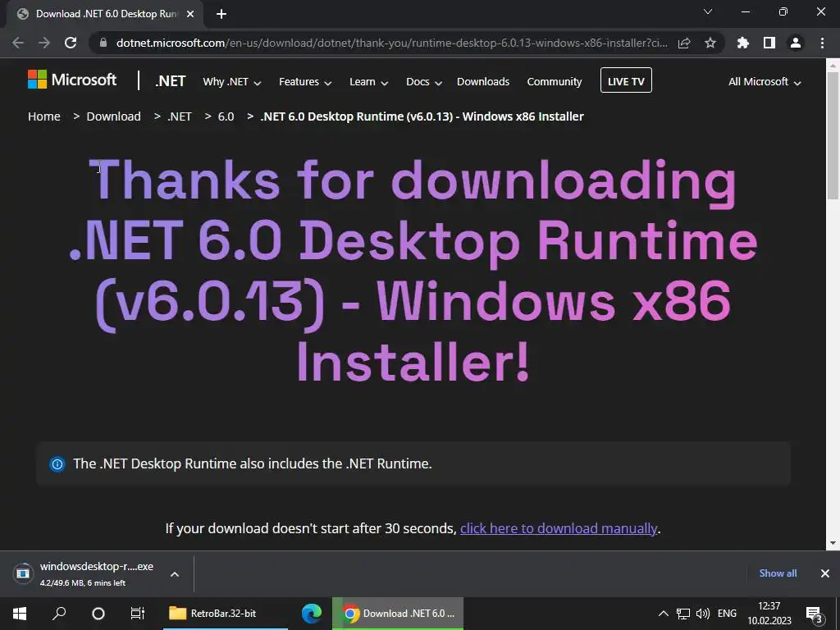Click the info icon in runtime notice
Image resolution: width=840 pixels, height=630 pixels.
tap(57, 464)
